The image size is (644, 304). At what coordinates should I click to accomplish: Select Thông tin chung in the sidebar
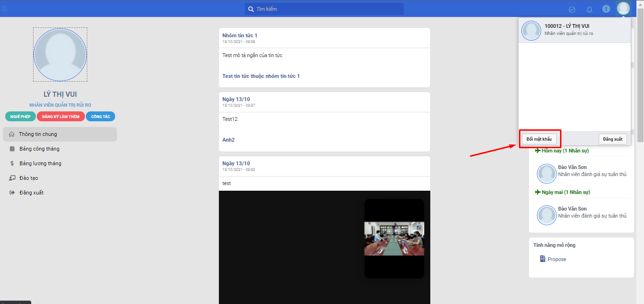coord(60,134)
